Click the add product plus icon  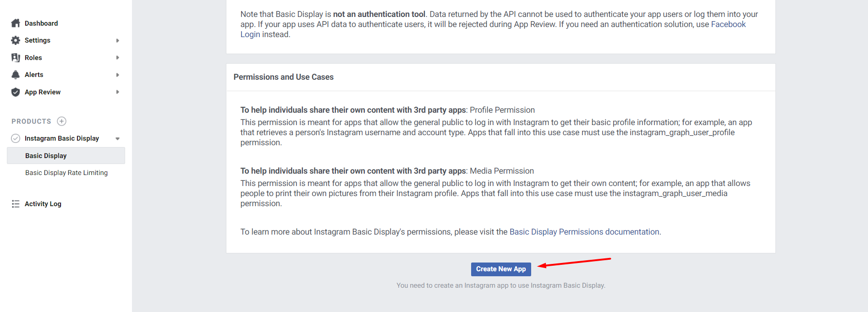(62, 121)
